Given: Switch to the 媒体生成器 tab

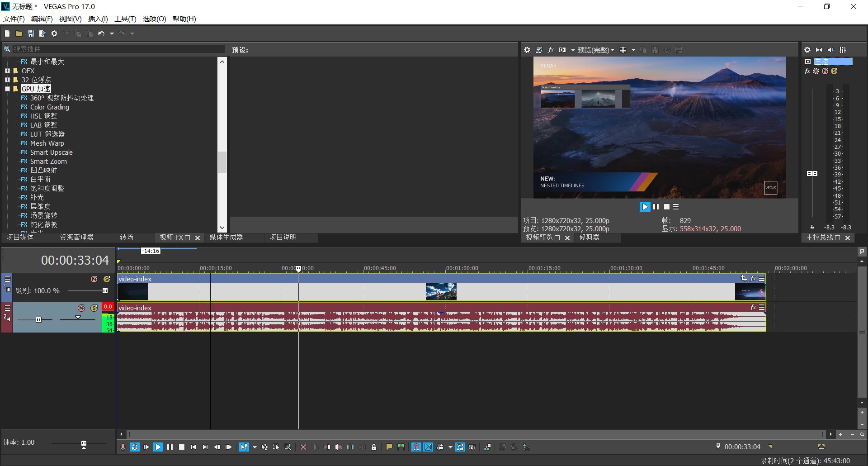Looking at the screenshot, I should click(226, 238).
